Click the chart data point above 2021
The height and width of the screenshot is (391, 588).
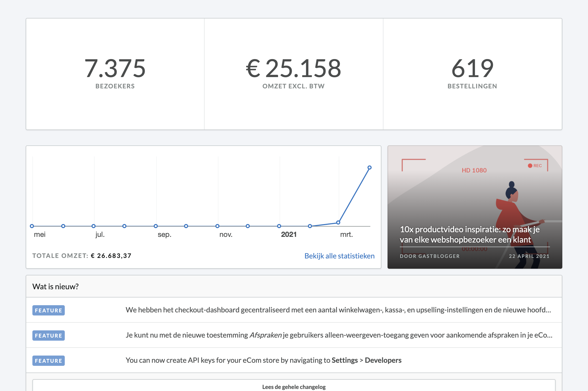pyautogui.click(x=279, y=226)
